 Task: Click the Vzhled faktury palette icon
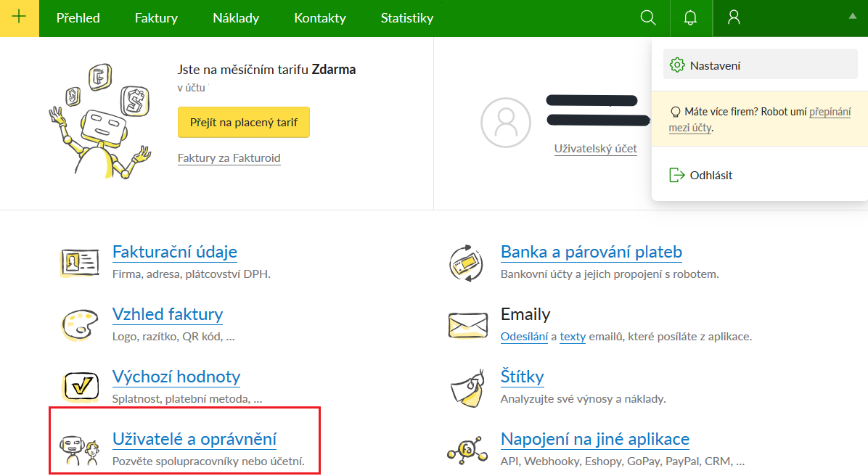click(x=78, y=324)
